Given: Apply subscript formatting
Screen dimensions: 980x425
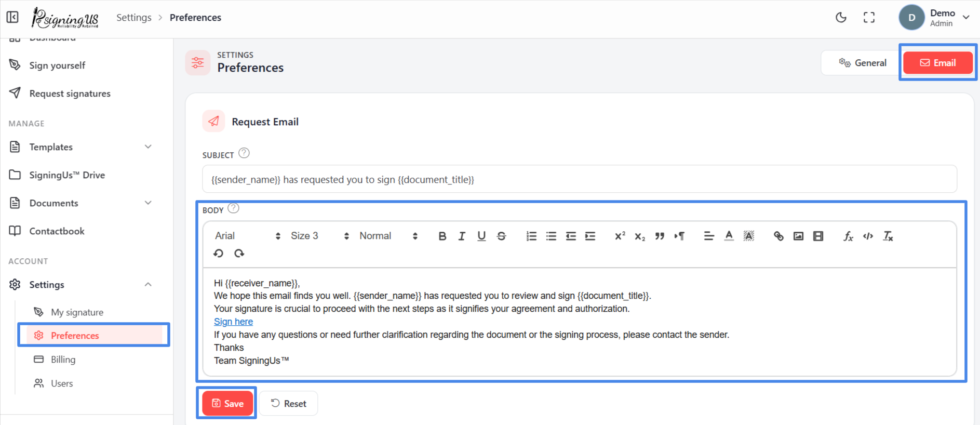Looking at the screenshot, I should point(640,236).
